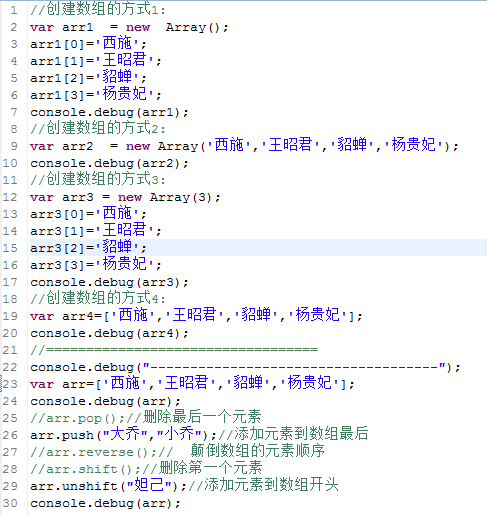
Task: Click line arr3[1]='王昭君';
Action: coord(96,231)
